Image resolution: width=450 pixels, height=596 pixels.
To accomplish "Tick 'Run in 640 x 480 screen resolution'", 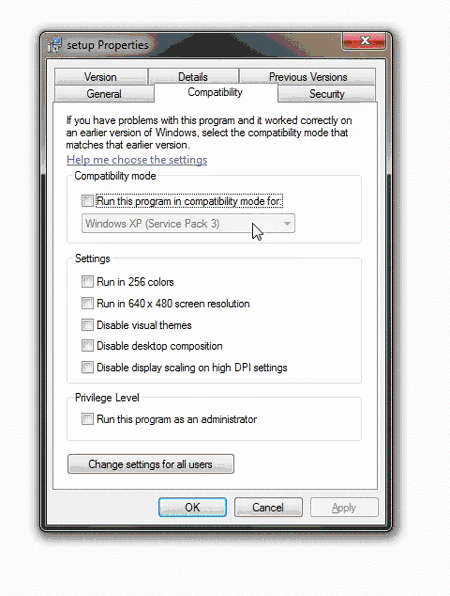I will (x=87, y=303).
